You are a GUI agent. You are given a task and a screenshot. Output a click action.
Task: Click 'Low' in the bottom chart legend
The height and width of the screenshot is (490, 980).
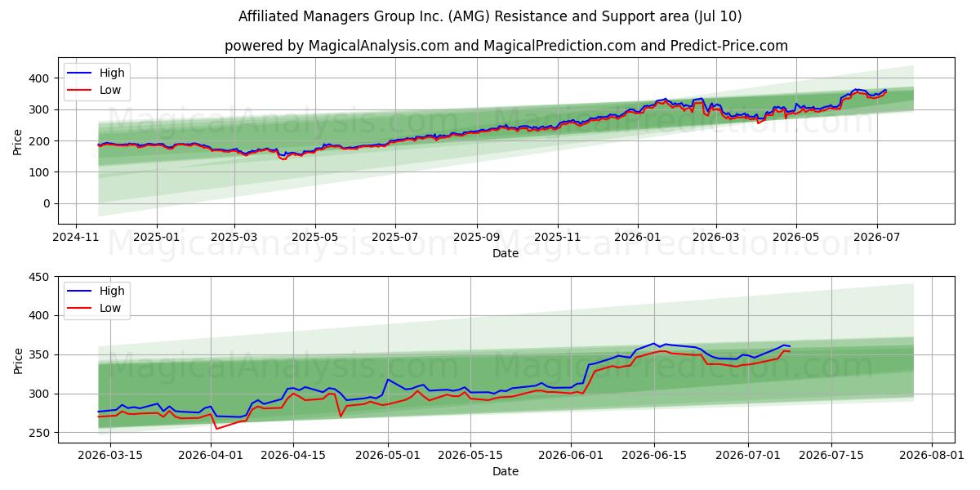110,308
